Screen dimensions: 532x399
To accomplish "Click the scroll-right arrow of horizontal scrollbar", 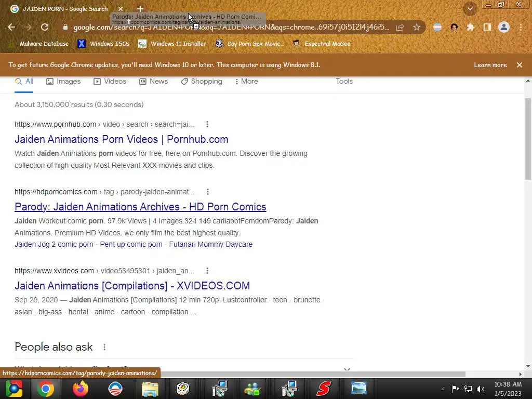I will (x=520, y=374).
